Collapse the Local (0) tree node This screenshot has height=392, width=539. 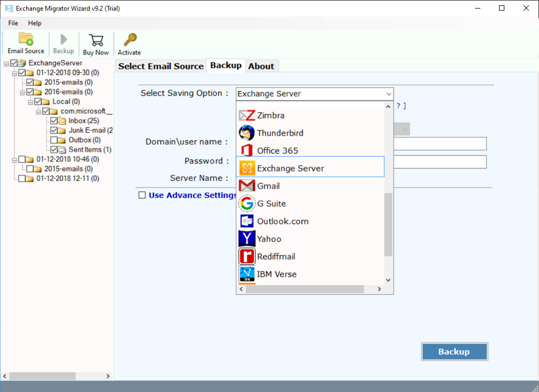30,102
